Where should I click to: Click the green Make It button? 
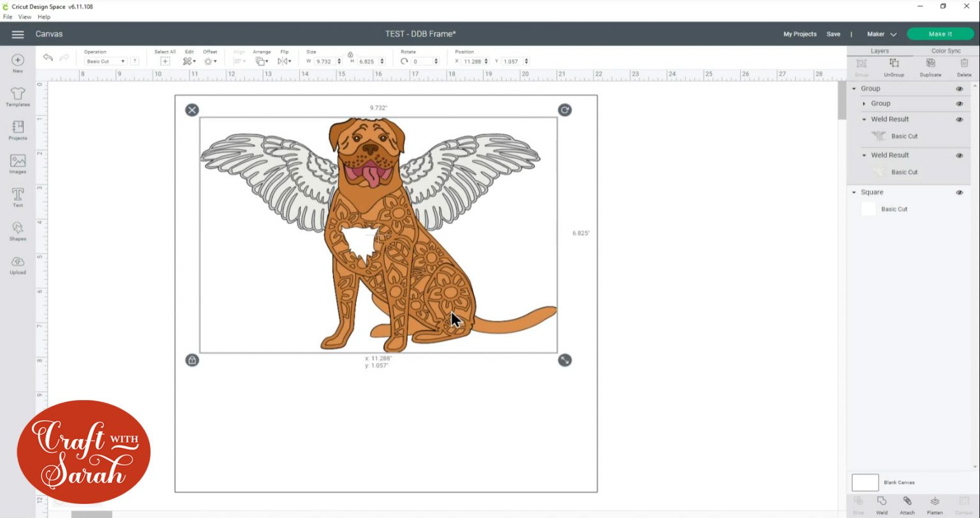tap(940, 34)
